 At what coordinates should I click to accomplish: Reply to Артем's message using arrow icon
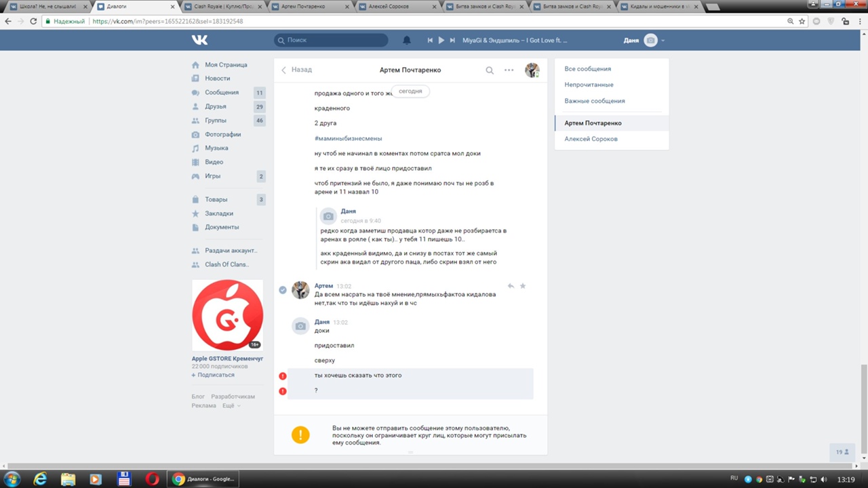(511, 286)
